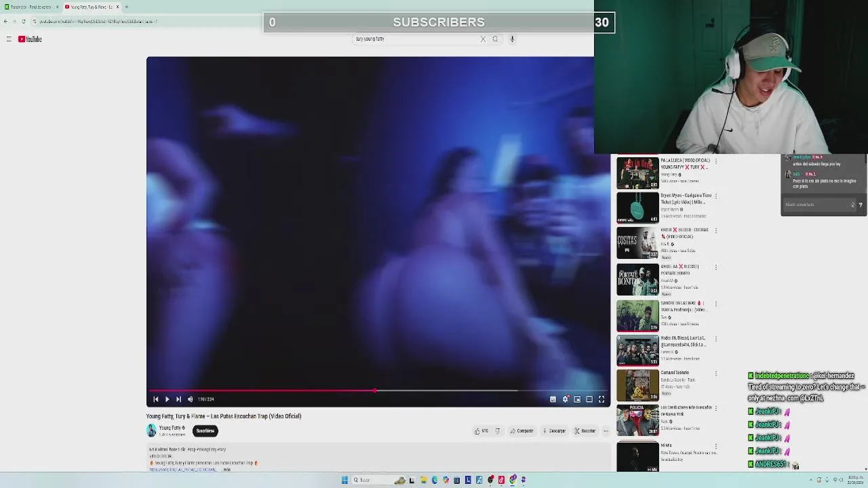Reload the page with the refresh icon
Viewport: 868px width, 488px height.
[x=24, y=21]
